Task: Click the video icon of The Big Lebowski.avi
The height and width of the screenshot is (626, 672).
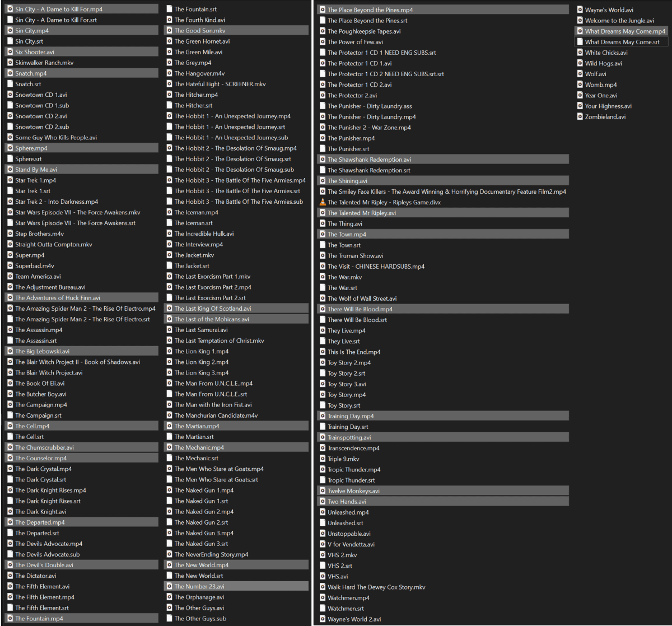Action: coord(10,351)
